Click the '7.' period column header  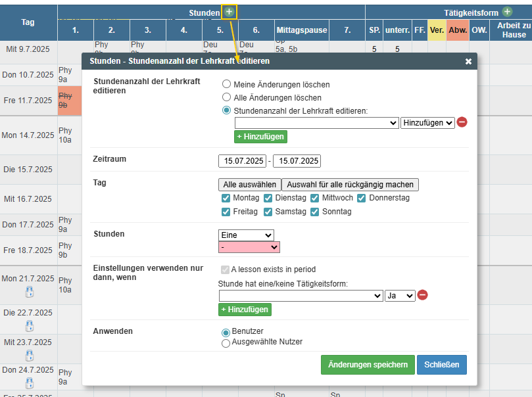[x=347, y=30]
